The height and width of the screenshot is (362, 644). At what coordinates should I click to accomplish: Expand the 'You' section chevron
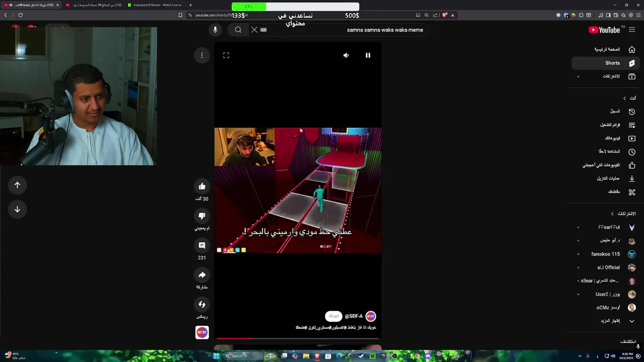coord(624,98)
